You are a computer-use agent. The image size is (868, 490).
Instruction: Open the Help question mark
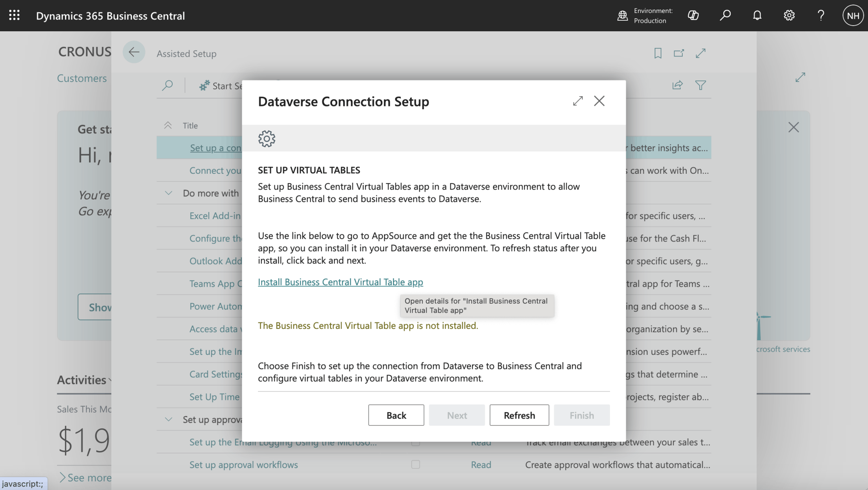click(x=820, y=15)
